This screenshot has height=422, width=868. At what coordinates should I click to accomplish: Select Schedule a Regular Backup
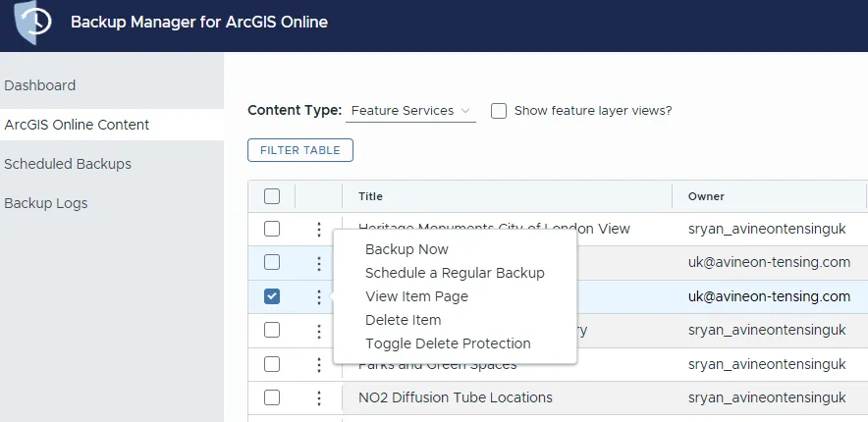tap(455, 273)
